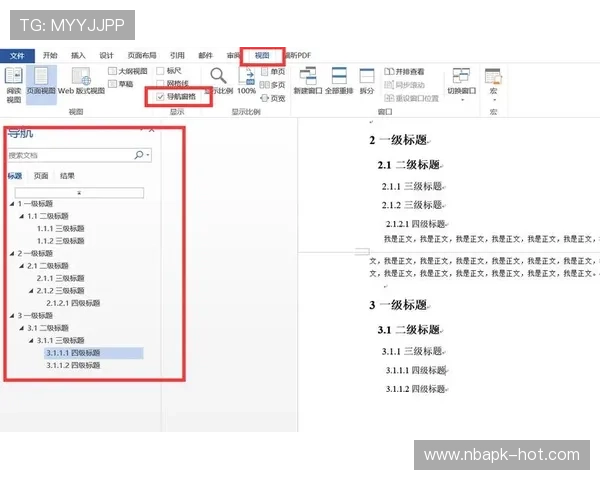Open the PDF ribbon tab
Image resolution: width=600 pixels, height=480 pixels.
(298, 56)
